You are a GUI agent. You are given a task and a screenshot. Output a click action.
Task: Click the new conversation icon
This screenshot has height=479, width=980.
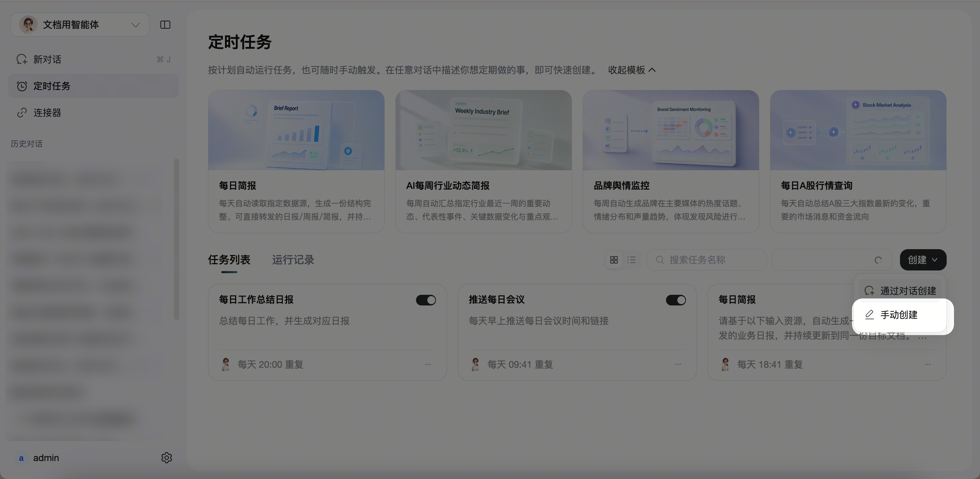coord(22,59)
